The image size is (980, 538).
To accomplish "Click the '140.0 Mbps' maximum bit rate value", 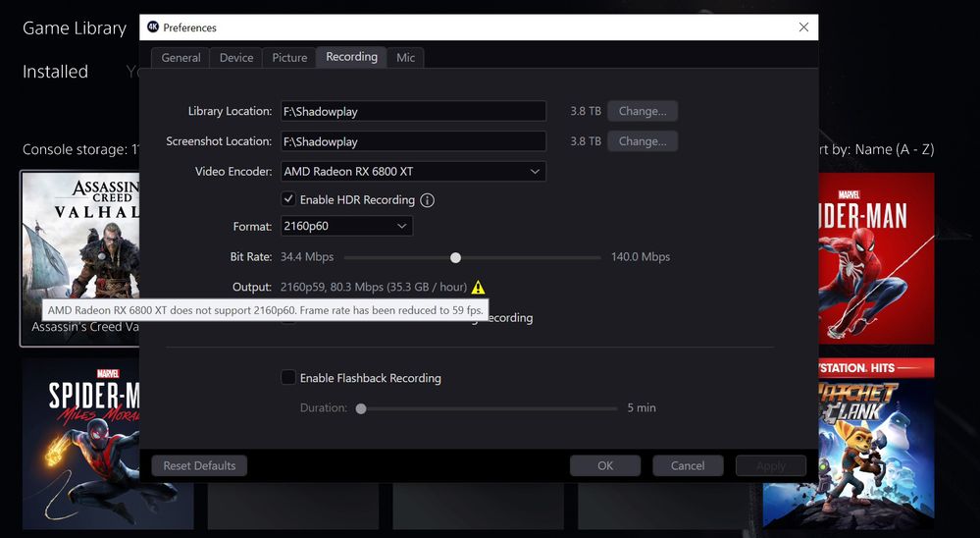I will tap(640, 257).
